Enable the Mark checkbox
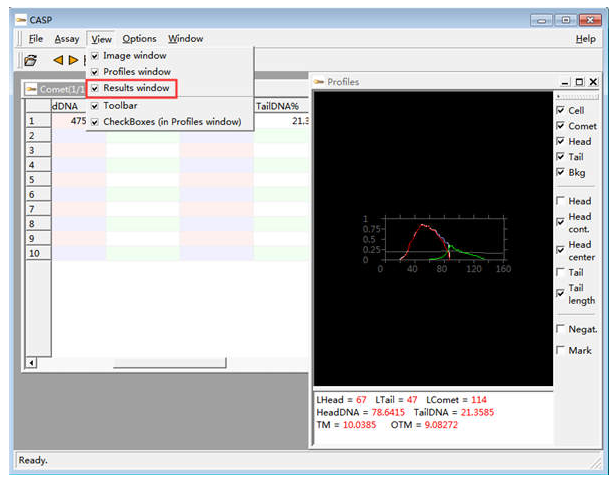This screenshot has height=480, width=612. pyautogui.click(x=560, y=350)
